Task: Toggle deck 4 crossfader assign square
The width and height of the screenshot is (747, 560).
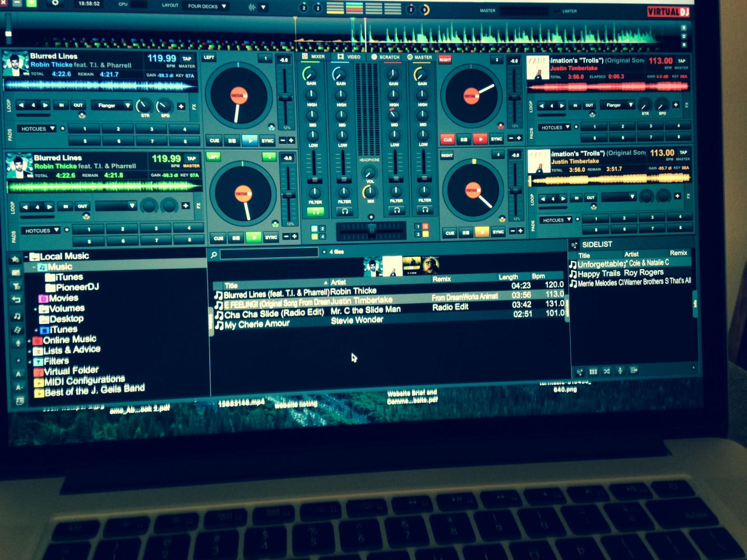Action: coord(425,234)
